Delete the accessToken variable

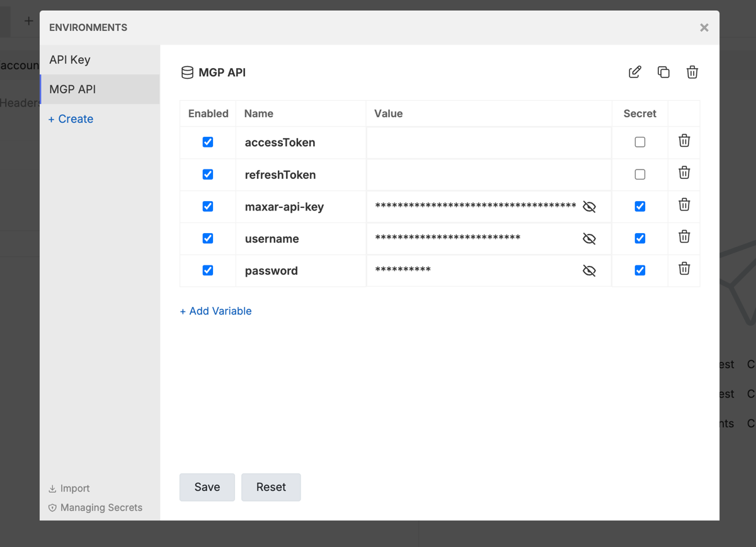click(684, 141)
